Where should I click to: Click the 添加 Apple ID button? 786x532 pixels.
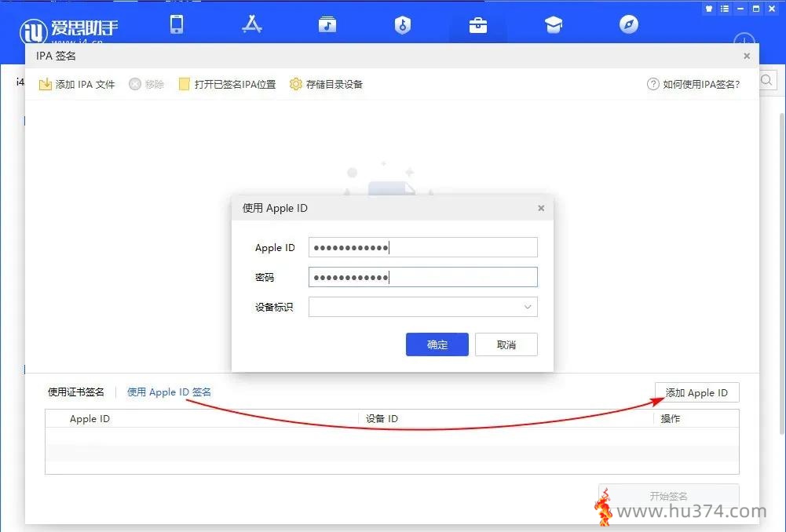tap(696, 393)
